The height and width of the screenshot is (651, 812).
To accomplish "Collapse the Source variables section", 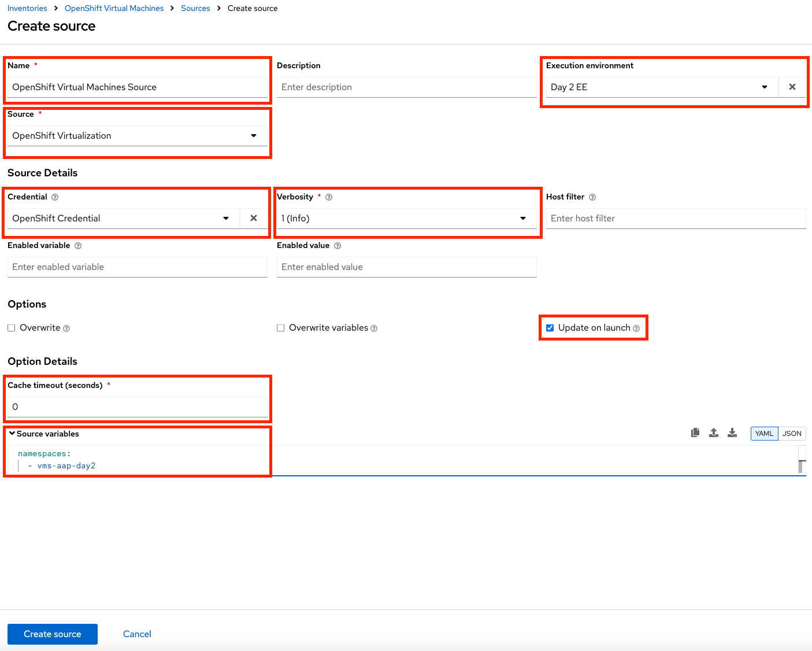I will pos(12,434).
